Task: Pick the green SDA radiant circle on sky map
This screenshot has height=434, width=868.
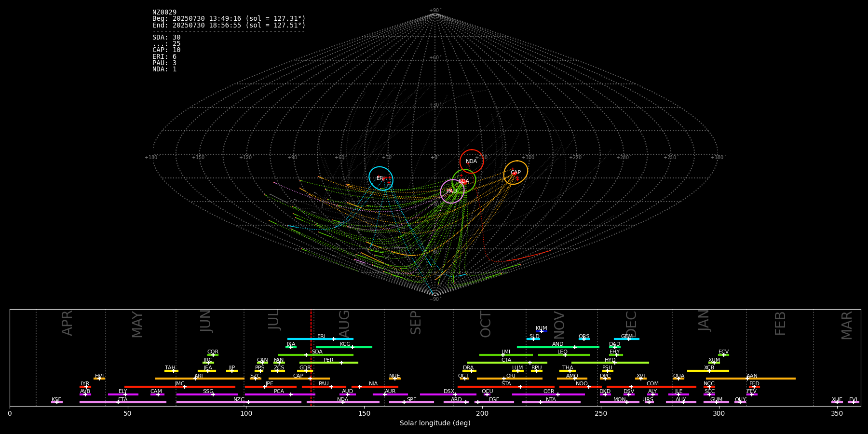Action: pyautogui.click(x=464, y=181)
